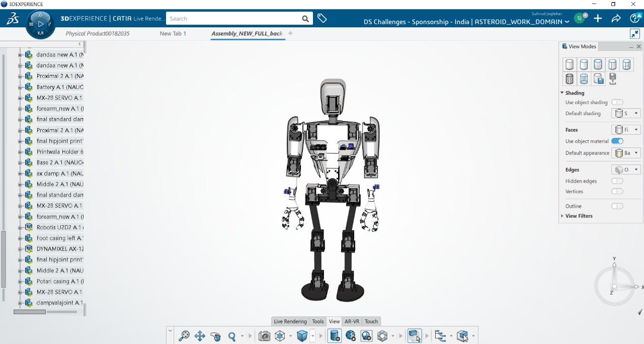Click the Fit All In zoom icon
Image resolution: width=644 pixels, height=344 pixels.
point(184,336)
